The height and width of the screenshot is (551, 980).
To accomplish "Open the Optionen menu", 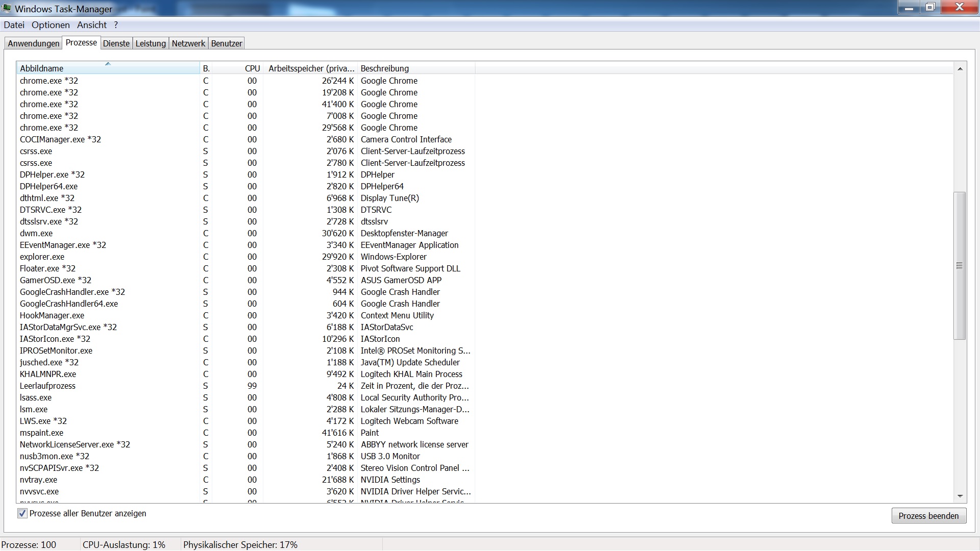I will pyautogui.click(x=51, y=25).
